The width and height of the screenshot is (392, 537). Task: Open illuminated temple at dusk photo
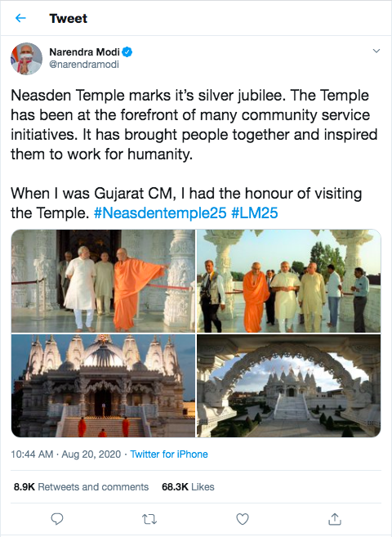tap(103, 386)
